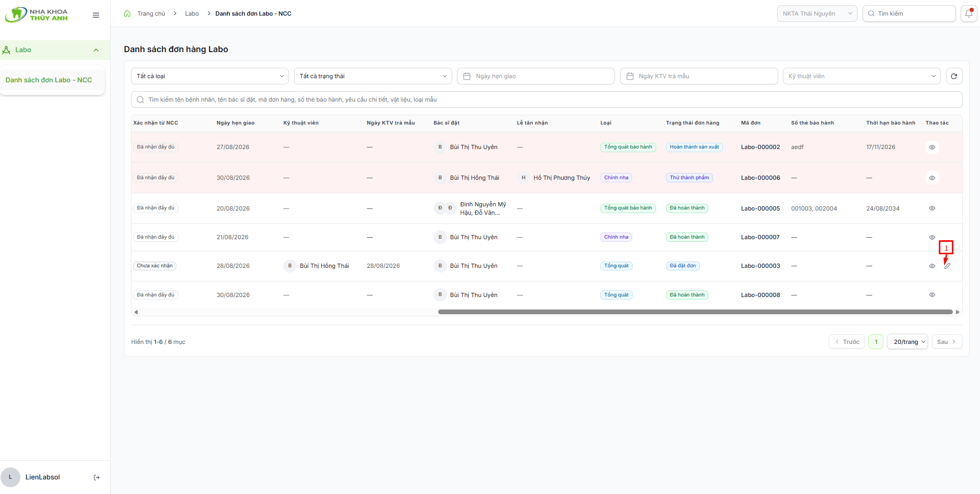This screenshot has height=494, width=980.
Task: Click the scrollbar left arrow
Action: click(136, 312)
